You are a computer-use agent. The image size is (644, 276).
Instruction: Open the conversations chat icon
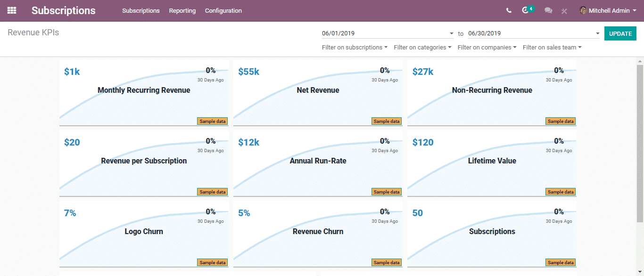click(548, 10)
